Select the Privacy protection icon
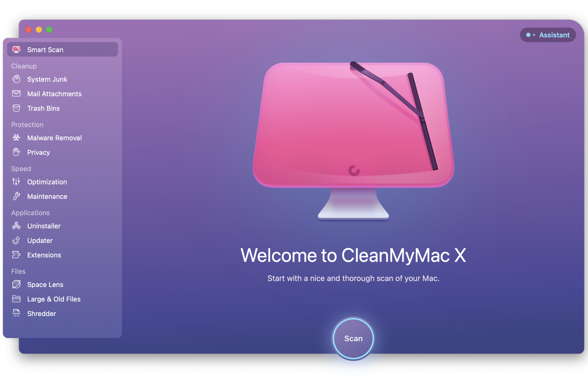 (x=16, y=152)
